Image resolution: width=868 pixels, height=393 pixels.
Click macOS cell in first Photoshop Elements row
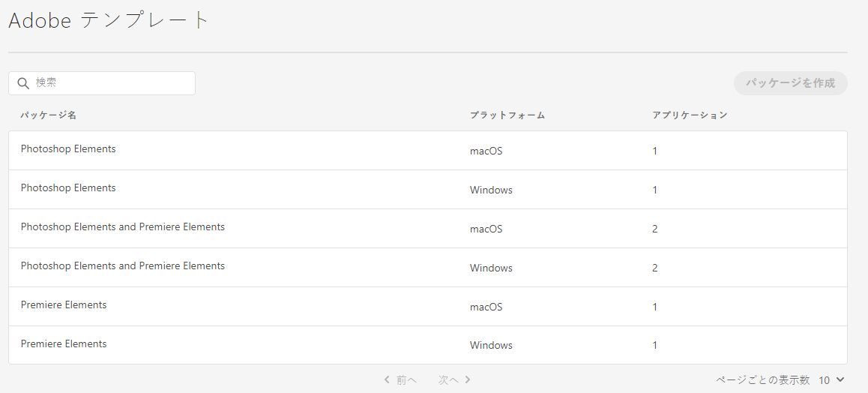tap(486, 151)
